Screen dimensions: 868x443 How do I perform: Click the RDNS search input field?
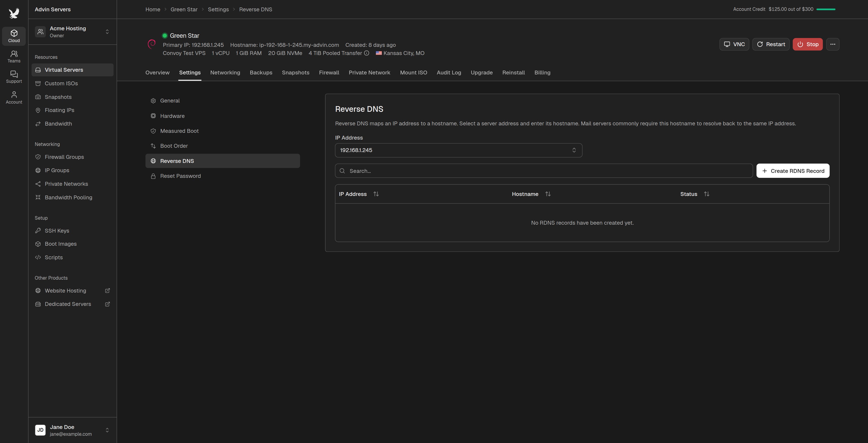[x=543, y=171]
